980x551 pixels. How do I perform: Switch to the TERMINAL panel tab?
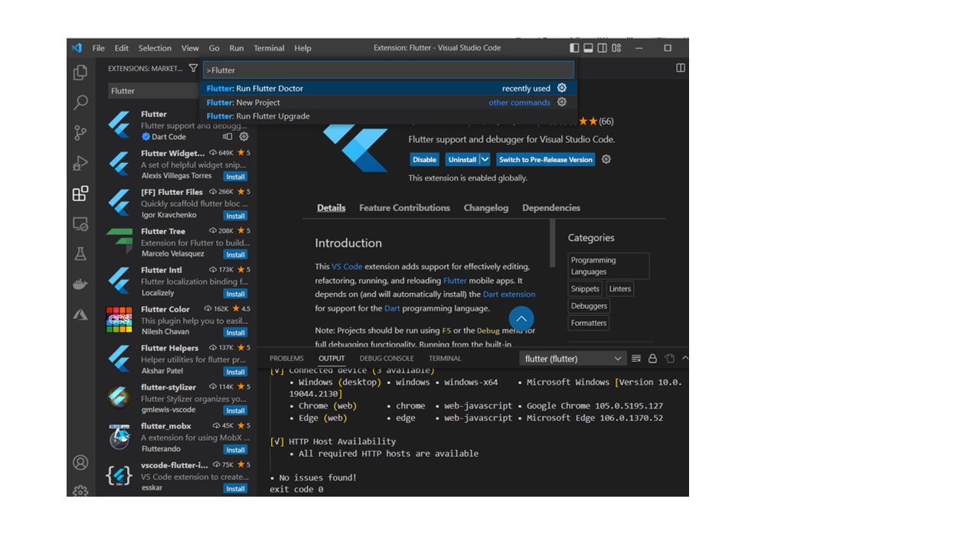click(445, 358)
